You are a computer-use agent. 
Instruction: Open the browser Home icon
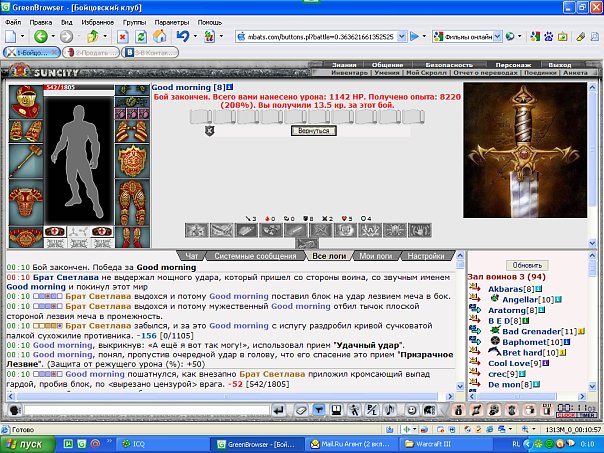coord(159,37)
